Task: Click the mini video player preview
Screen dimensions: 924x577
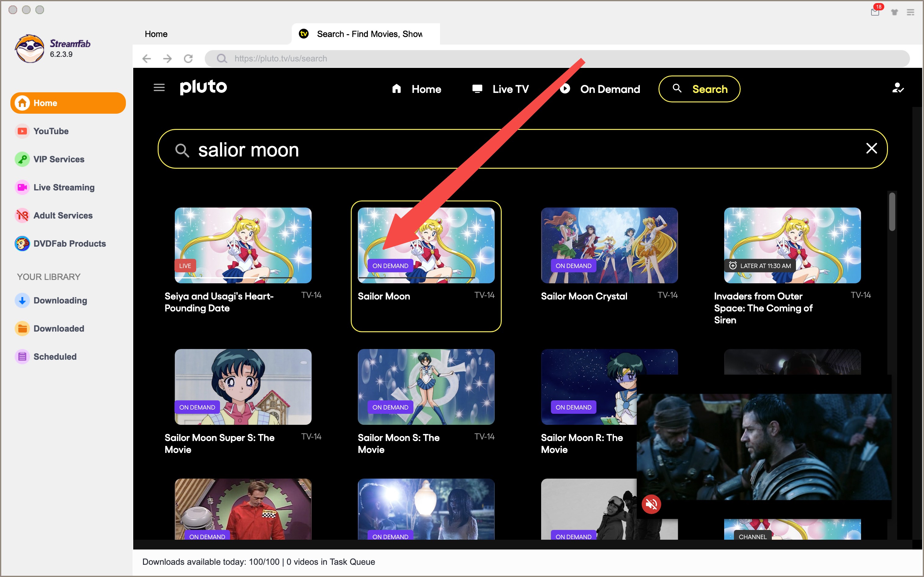Action: (764, 447)
